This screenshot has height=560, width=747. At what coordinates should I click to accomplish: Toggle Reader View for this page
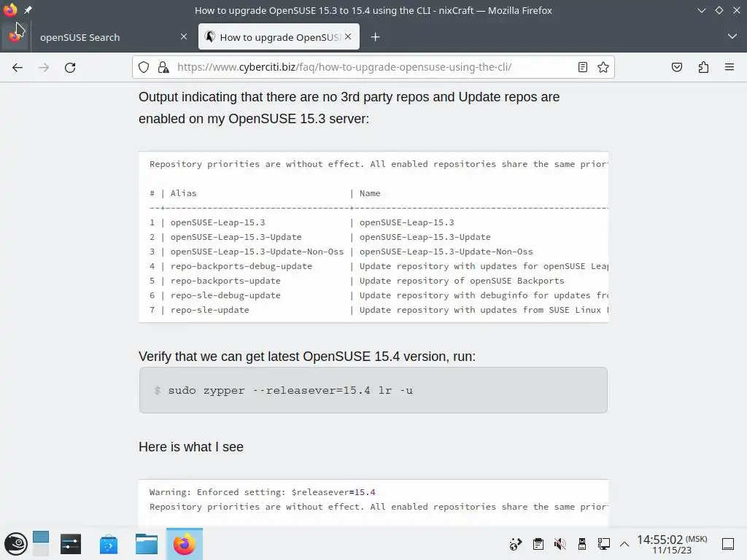tap(583, 67)
